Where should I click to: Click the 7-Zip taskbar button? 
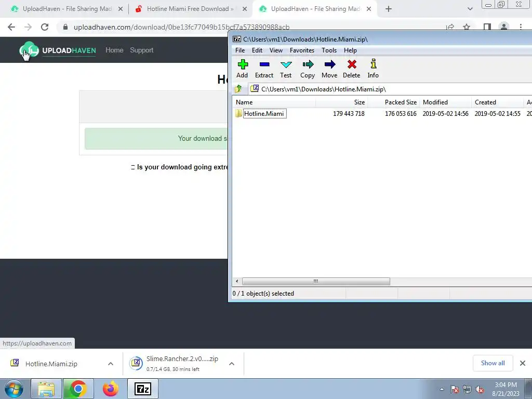tap(142, 389)
